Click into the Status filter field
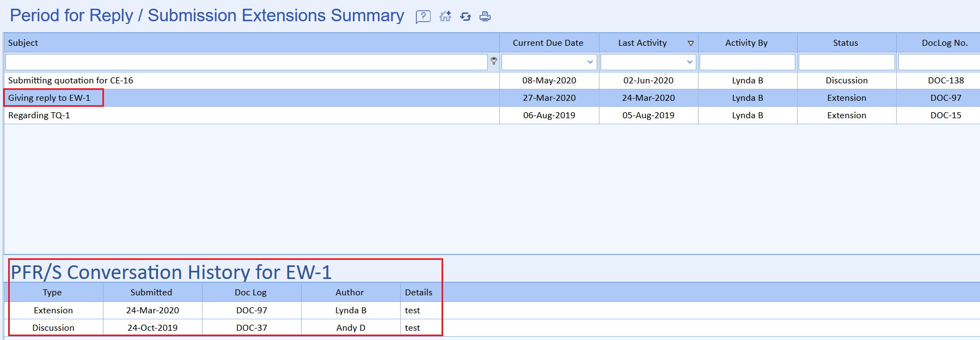 click(846, 62)
